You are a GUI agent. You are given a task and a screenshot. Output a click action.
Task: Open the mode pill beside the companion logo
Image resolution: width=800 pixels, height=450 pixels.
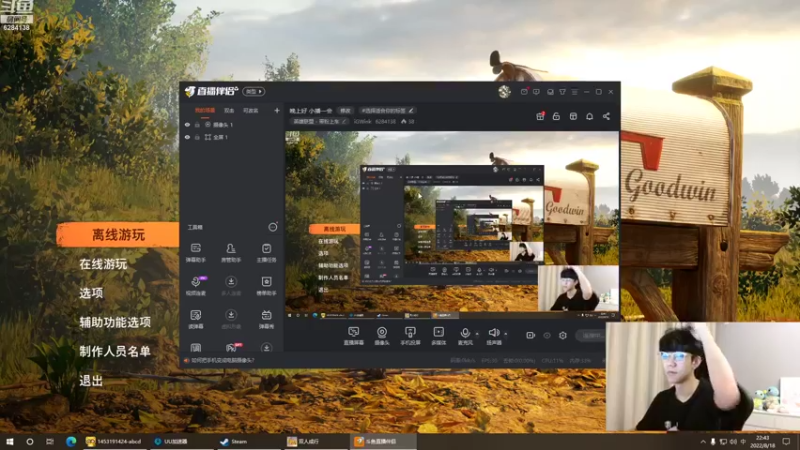point(254,91)
